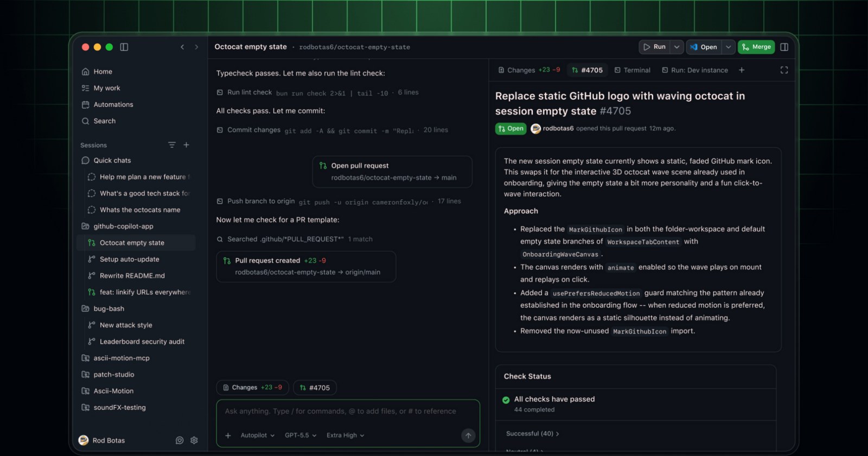868x456 pixels.
Task: Add a new panel tab with plus
Action: (x=742, y=70)
